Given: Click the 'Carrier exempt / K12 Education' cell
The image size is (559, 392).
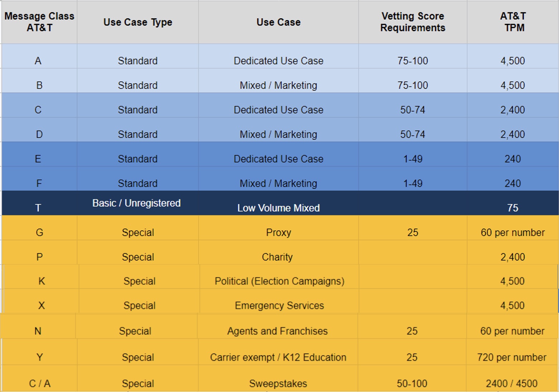Looking at the screenshot, I should pyautogui.click(x=278, y=357).
